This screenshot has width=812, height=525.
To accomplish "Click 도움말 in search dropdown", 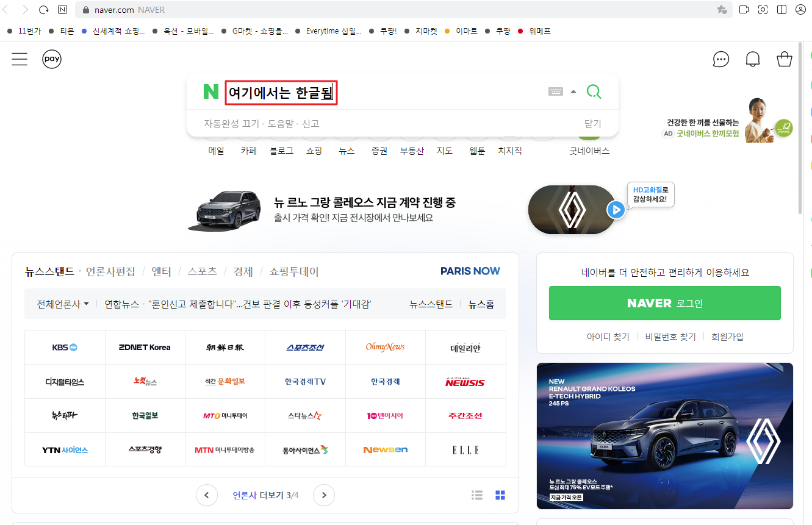I will pyautogui.click(x=281, y=124).
